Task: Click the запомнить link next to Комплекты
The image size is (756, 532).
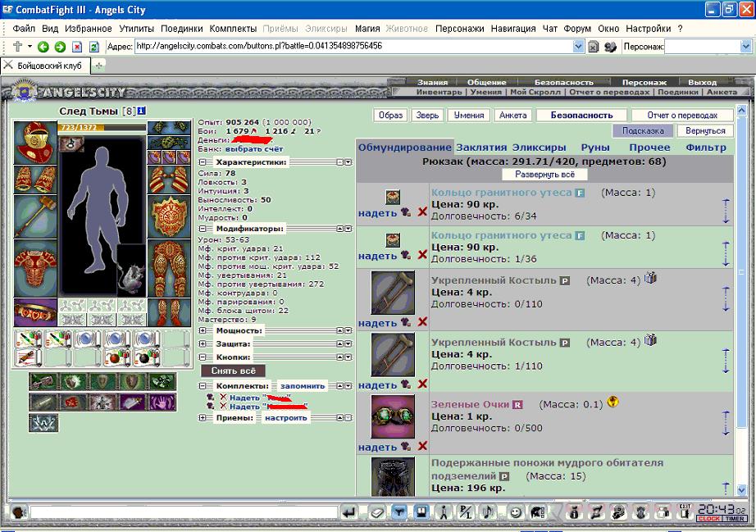Action: click(303, 386)
